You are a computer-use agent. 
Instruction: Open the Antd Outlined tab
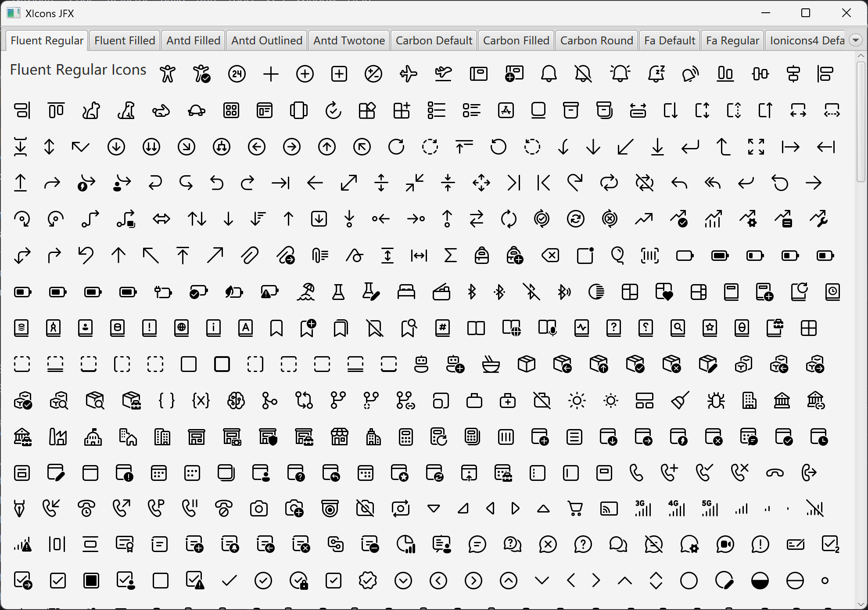pos(267,40)
